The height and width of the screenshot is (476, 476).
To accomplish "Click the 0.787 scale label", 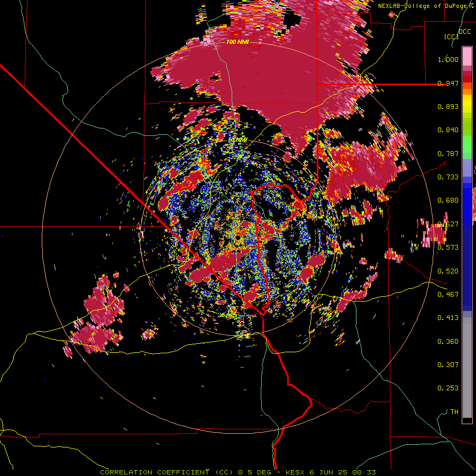I will [x=448, y=153].
